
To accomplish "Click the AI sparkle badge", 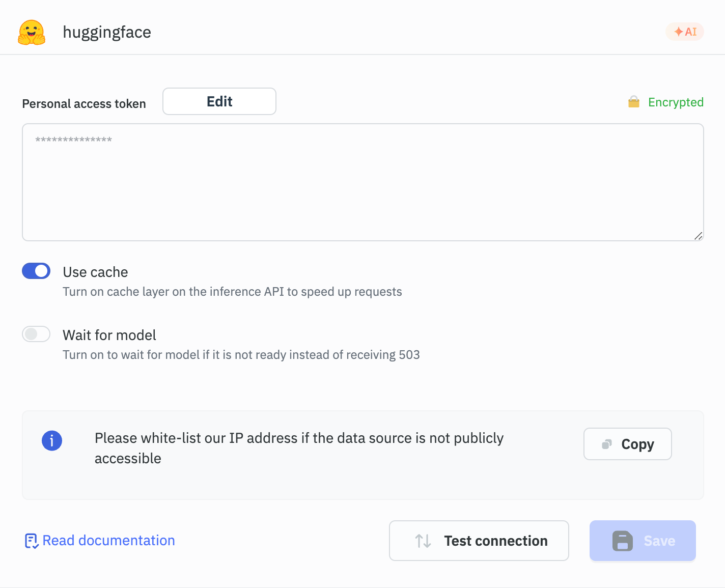I will tap(685, 32).
